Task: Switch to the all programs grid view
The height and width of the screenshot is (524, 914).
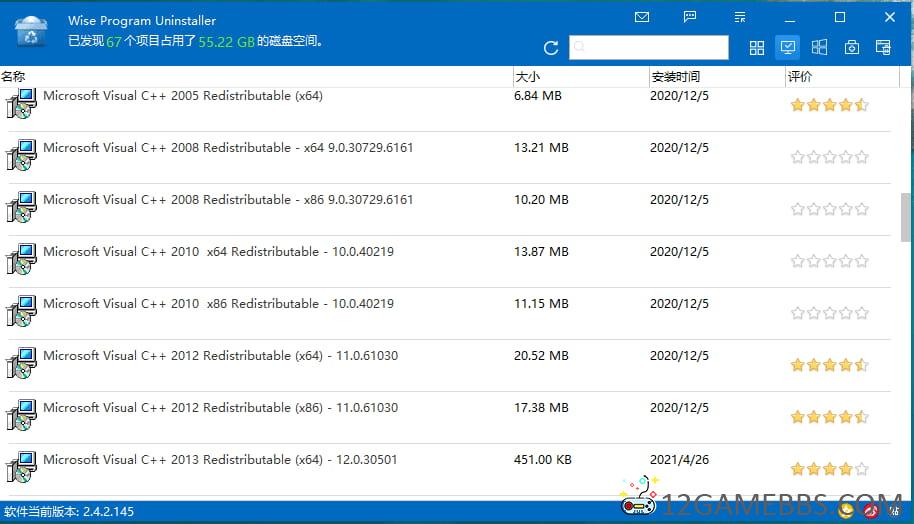Action: pos(757,48)
